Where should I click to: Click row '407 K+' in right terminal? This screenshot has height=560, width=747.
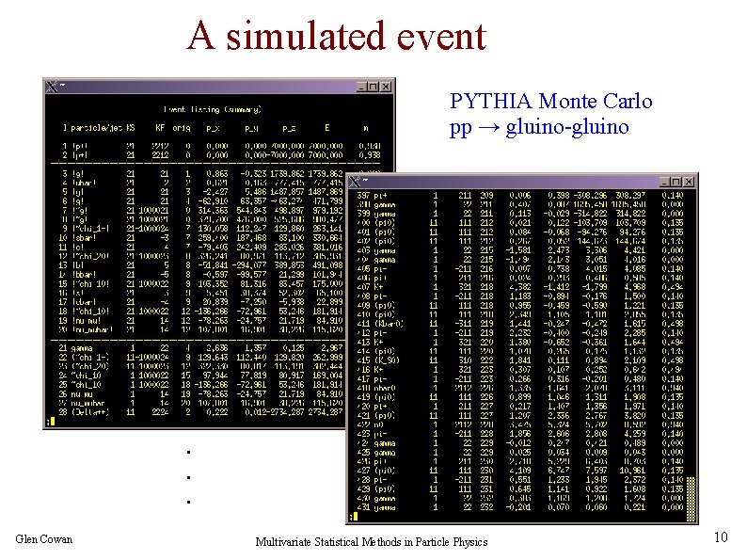coord(520,287)
